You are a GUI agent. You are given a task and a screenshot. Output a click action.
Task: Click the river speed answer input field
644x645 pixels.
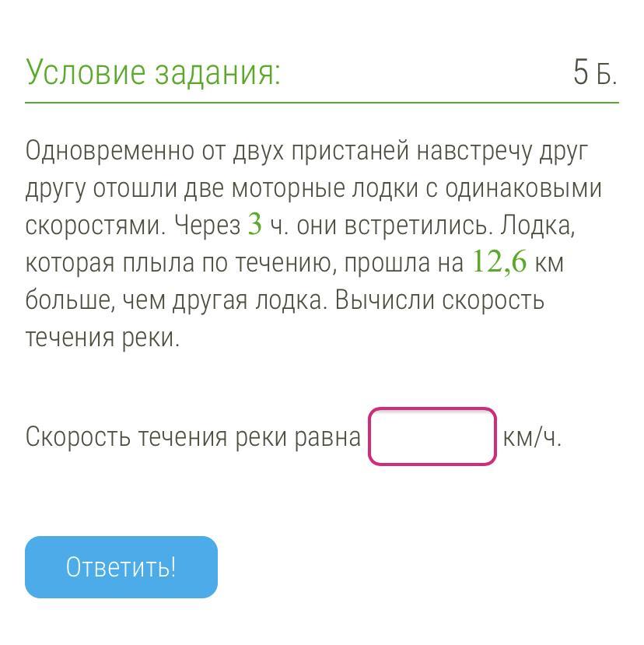(x=432, y=436)
